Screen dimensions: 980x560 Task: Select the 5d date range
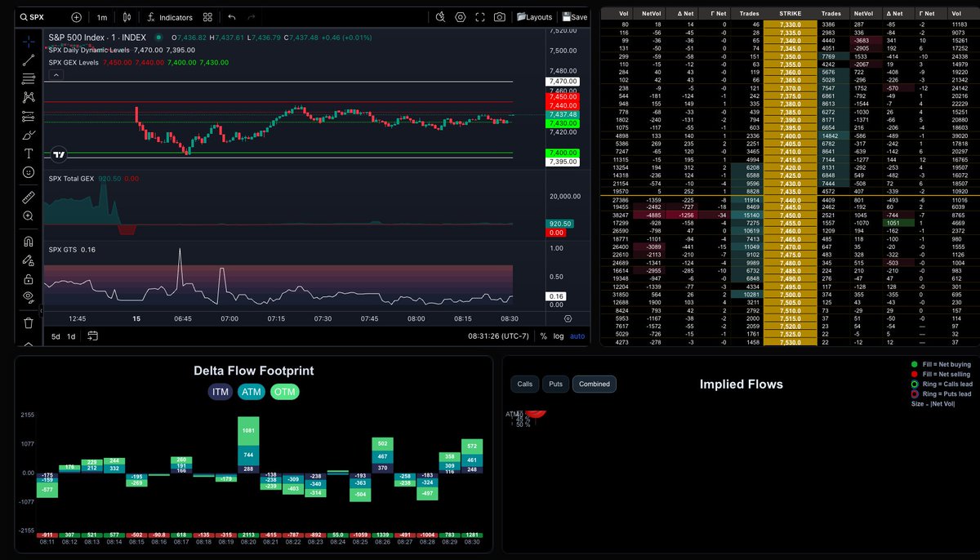coord(56,336)
